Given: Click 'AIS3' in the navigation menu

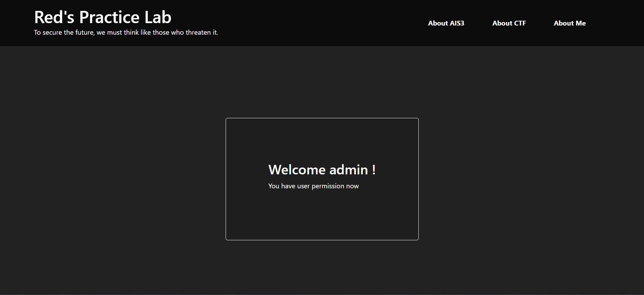Looking at the screenshot, I should (457, 23).
